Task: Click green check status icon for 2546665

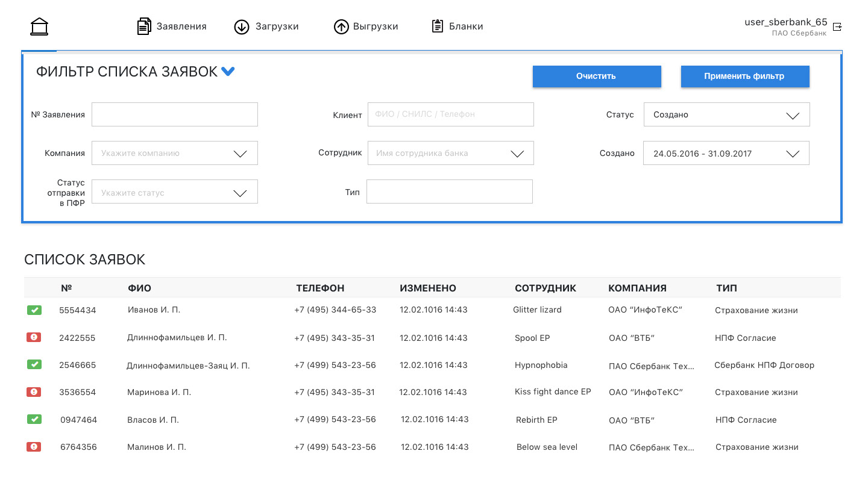Action: click(x=34, y=364)
